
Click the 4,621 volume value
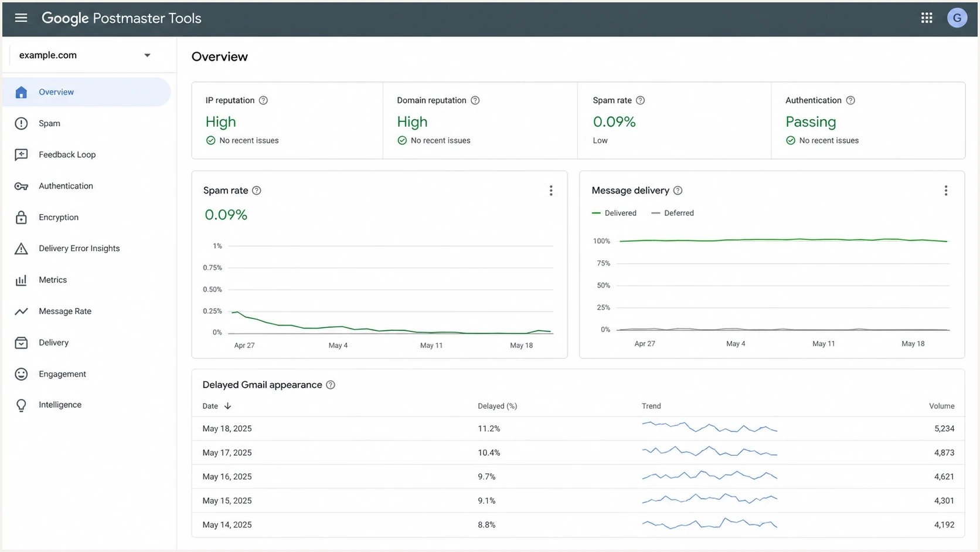coord(944,477)
